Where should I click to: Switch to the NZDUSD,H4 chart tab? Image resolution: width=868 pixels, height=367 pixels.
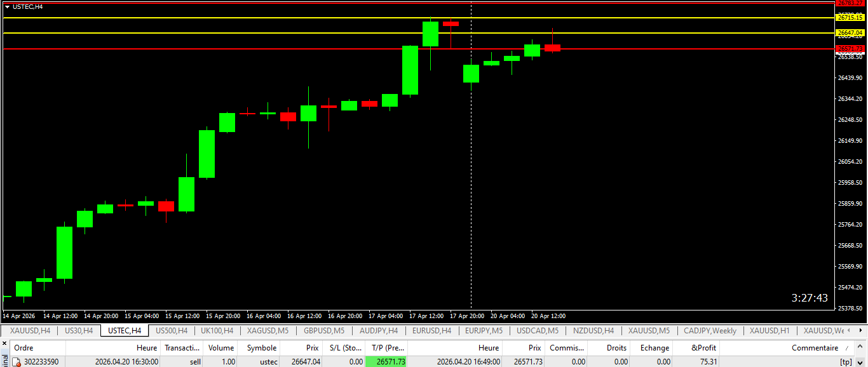pos(593,331)
